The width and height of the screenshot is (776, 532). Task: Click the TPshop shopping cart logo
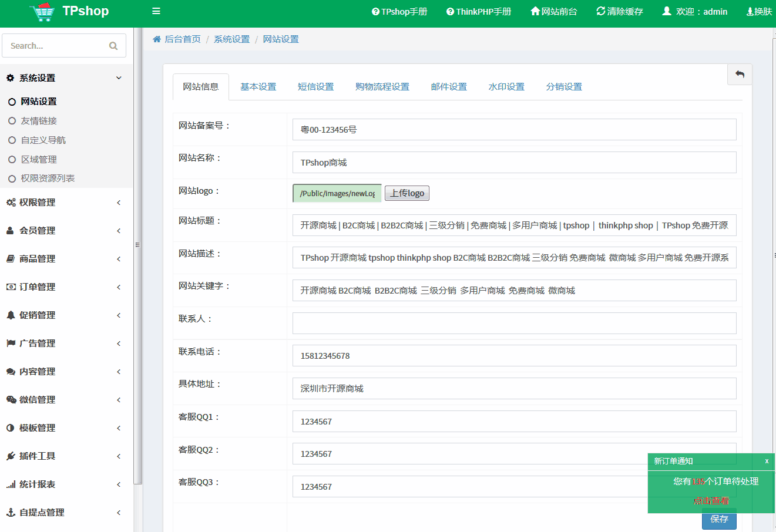(43, 12)
